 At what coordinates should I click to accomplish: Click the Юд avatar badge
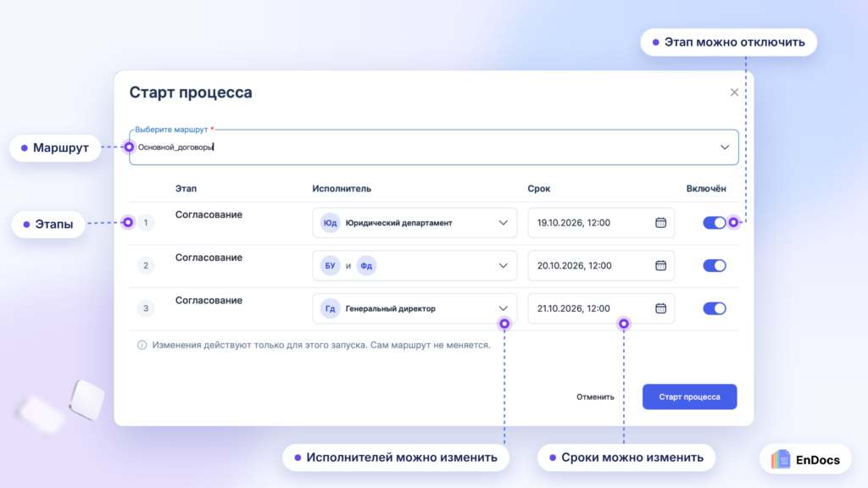pyautogui.click(x=330, y=223)
